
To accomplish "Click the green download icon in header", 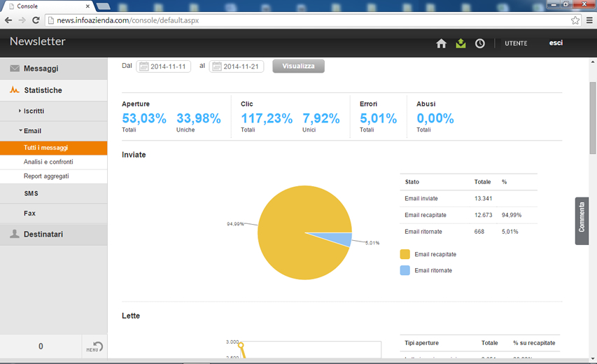I will (460, 43).
